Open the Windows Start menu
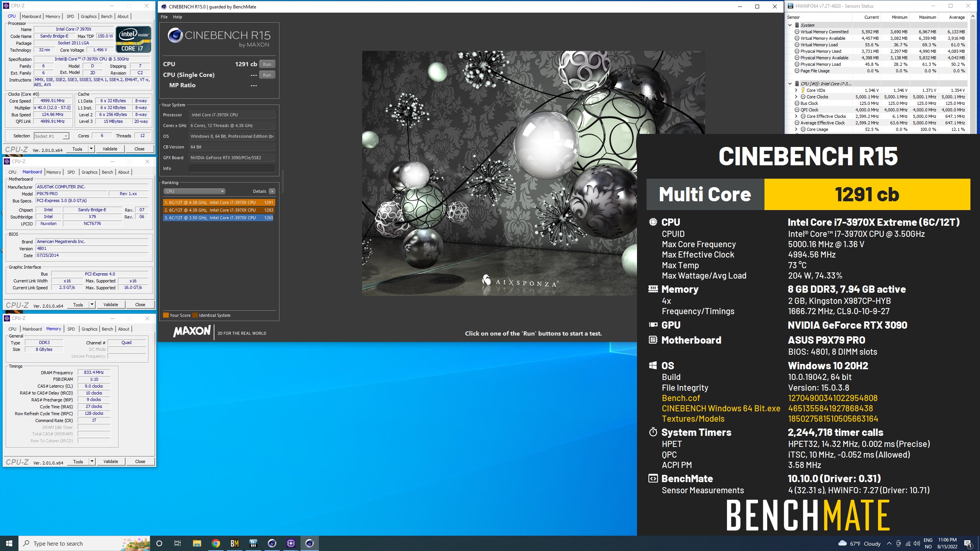 (9, 543)
